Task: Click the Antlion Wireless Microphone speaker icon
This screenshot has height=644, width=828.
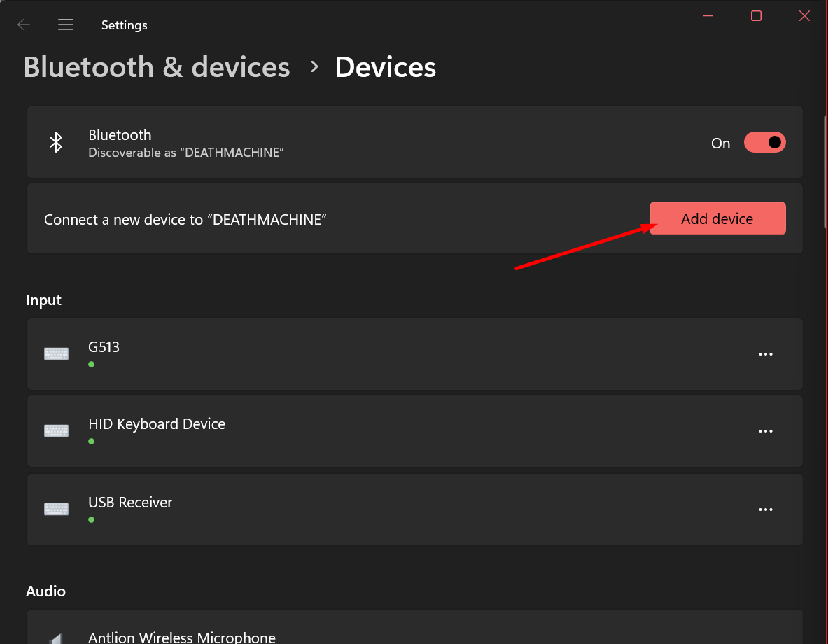Action: 56,637
